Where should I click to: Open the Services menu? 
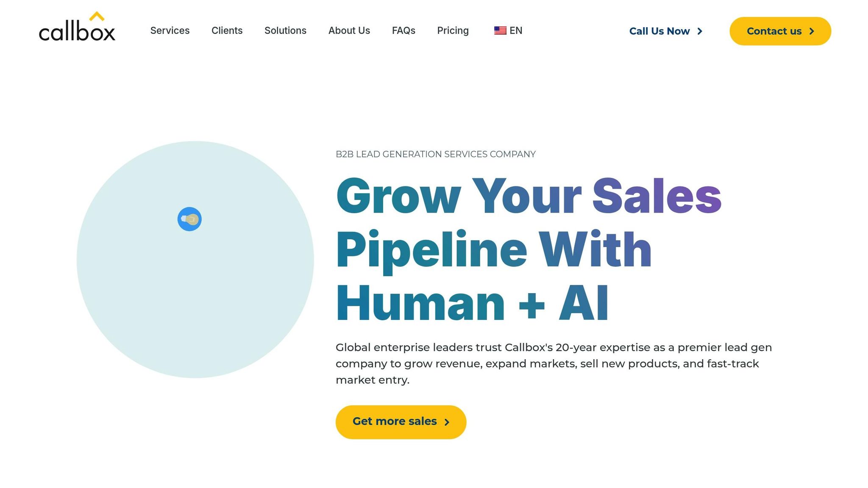tap(170, 30)
